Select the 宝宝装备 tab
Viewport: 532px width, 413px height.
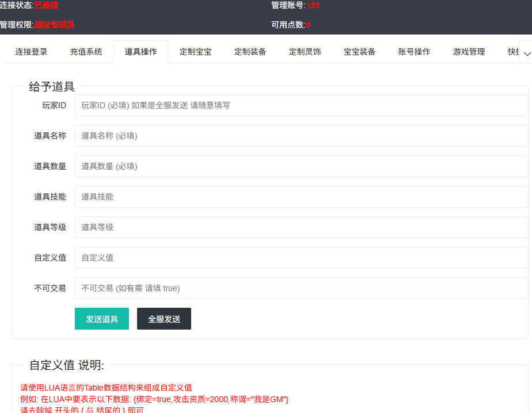(359, 52)
